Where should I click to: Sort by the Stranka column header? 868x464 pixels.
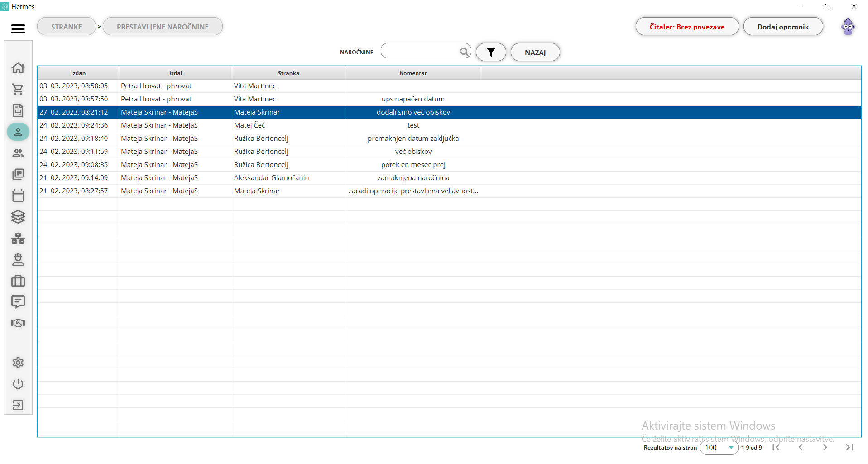[x=288, y=73]
